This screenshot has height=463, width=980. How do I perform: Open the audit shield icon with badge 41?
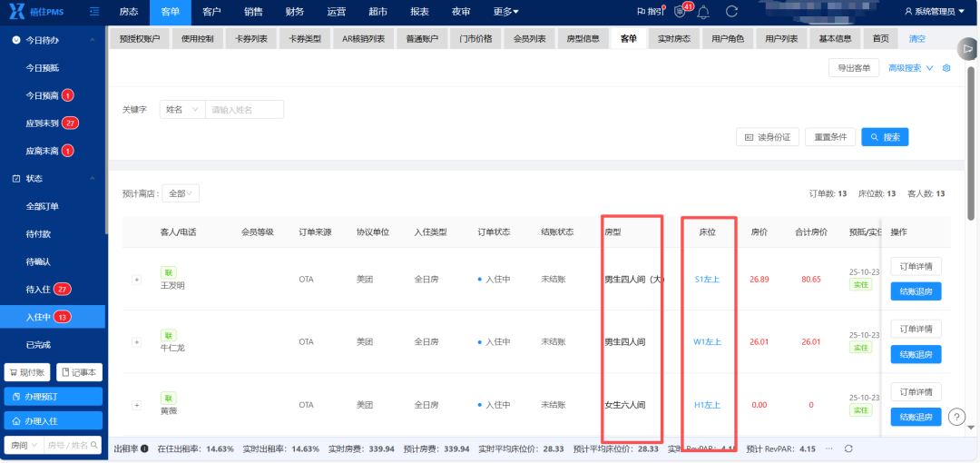[680, 11]
